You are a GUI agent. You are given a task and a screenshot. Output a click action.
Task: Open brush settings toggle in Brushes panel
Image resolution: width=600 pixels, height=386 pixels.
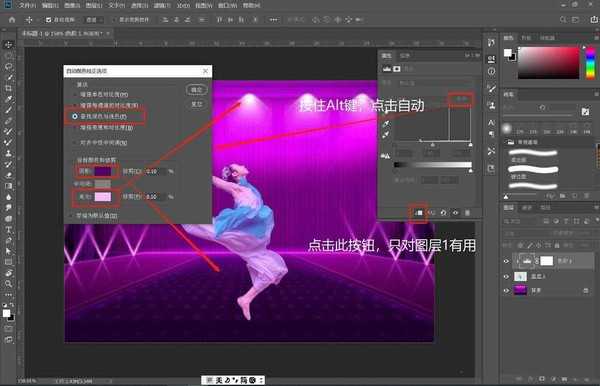[585, 111]
